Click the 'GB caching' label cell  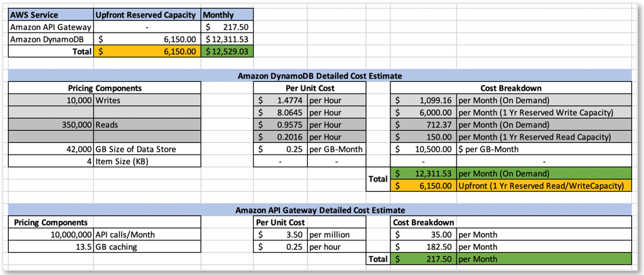(x=147, y=247)
